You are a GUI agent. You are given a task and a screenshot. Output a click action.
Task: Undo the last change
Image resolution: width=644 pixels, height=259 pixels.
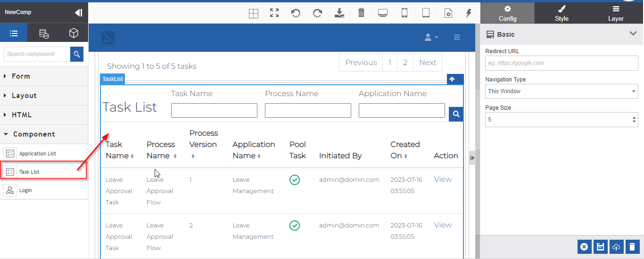click(296, 13)
